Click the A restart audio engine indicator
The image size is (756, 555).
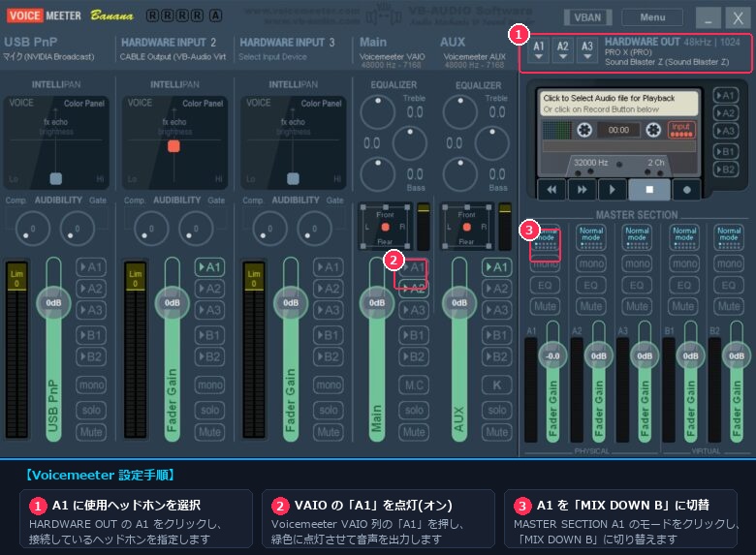click(x=215, y=15)
